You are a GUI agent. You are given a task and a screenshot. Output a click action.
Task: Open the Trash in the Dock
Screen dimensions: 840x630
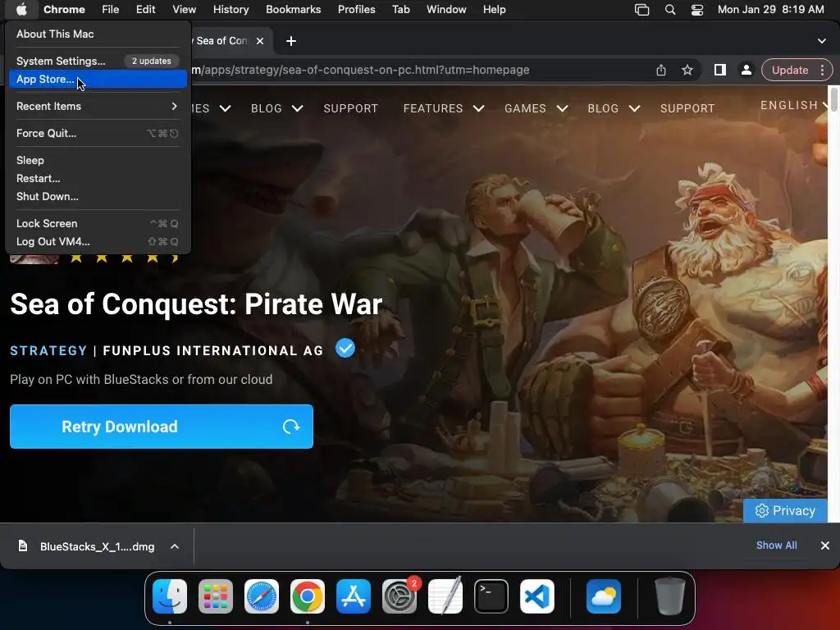point(670,596)
